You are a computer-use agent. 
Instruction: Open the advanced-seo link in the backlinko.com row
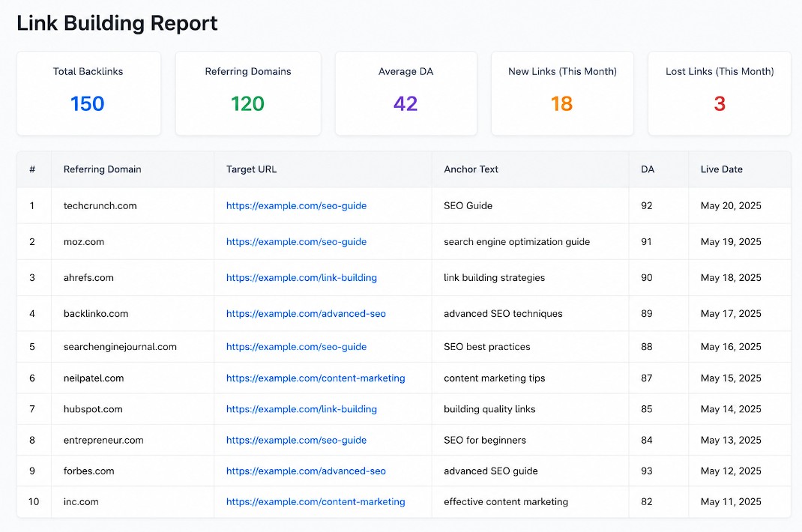[306, 313]
